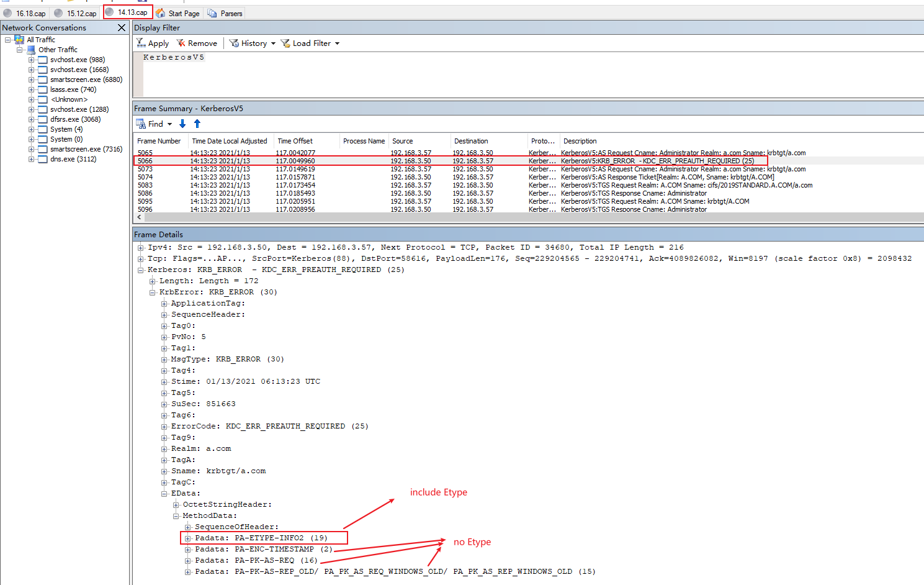Expand the Stime field

164,381
